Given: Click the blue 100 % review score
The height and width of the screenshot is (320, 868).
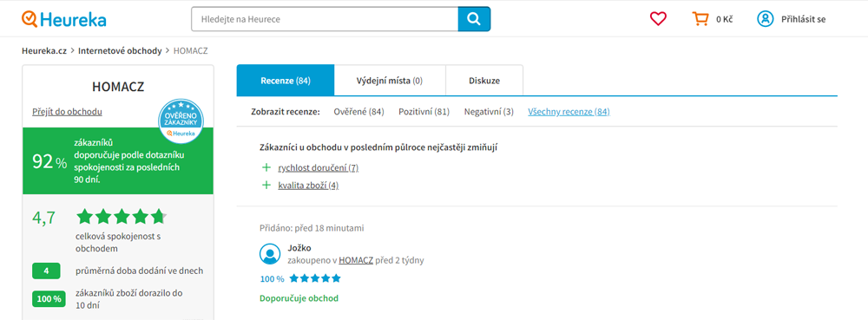Looking at the screenshot, I should [272, 278].
